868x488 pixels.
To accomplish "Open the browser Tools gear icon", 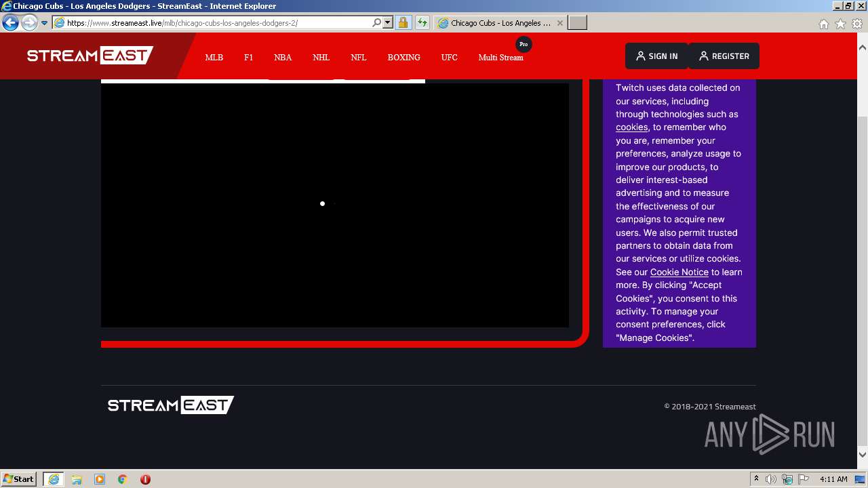I will tap(857, 24).
